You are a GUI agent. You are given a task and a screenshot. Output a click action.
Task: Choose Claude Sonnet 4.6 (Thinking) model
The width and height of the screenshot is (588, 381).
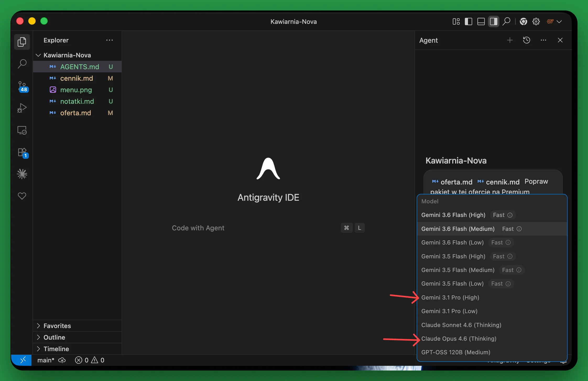click(x=492, y=325)
